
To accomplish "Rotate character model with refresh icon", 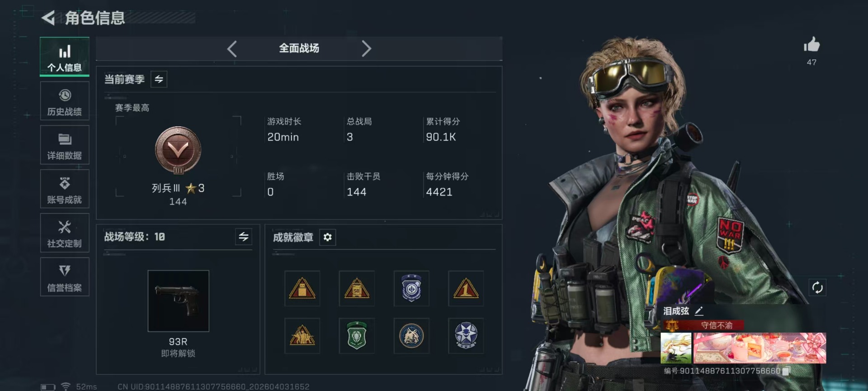I will point(817,287).
